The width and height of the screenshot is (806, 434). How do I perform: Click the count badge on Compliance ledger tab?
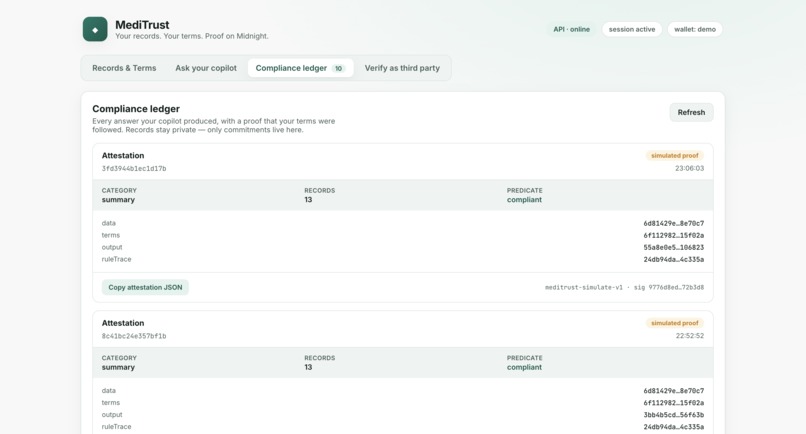coord(338,68)
